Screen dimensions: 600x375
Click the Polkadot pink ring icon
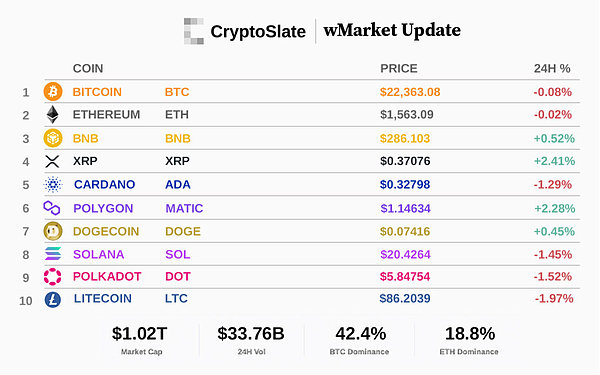click(x=52, y=277)
